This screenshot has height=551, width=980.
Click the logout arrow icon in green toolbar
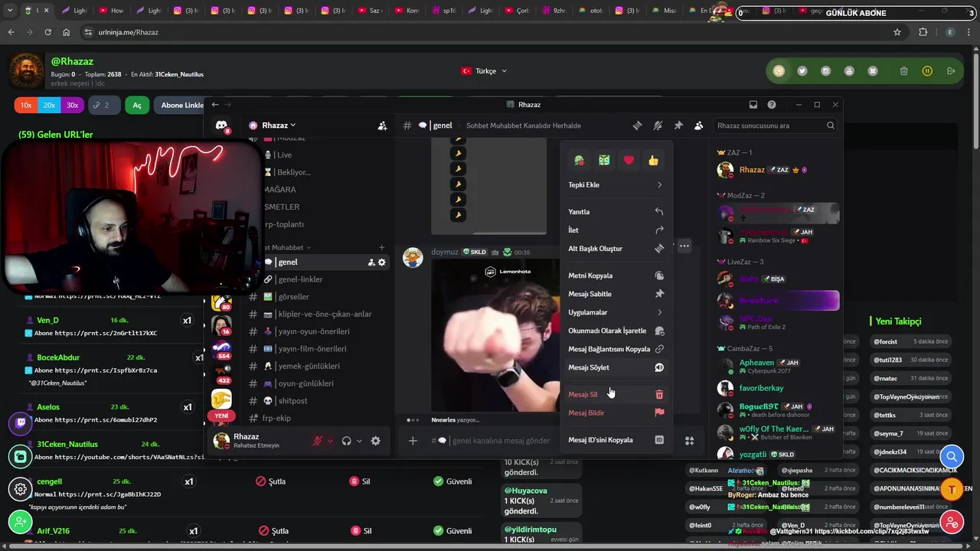coord(951,71)
